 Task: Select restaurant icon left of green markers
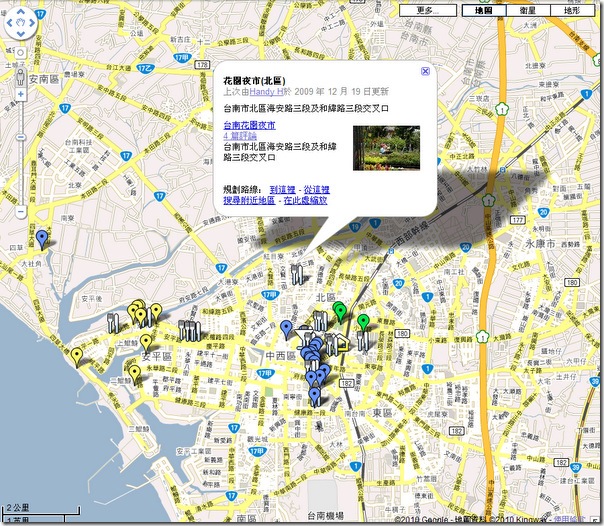click(x=320, y=320)
